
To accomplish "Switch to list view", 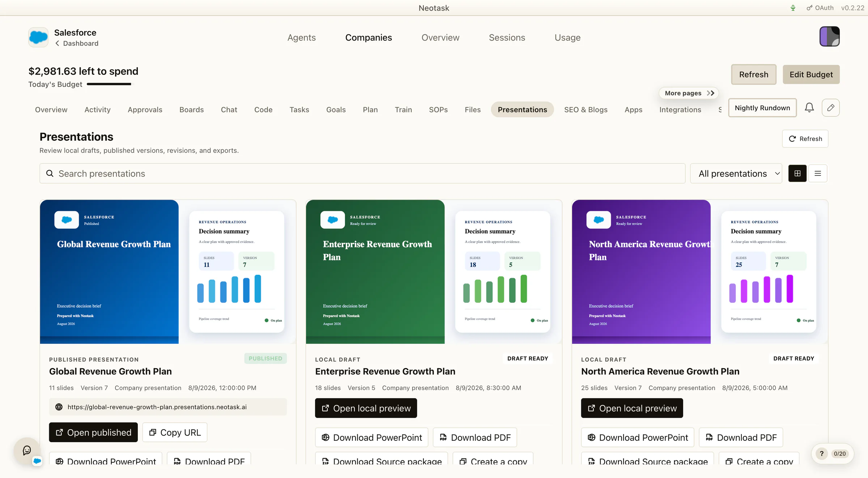I will pos(818,174).
